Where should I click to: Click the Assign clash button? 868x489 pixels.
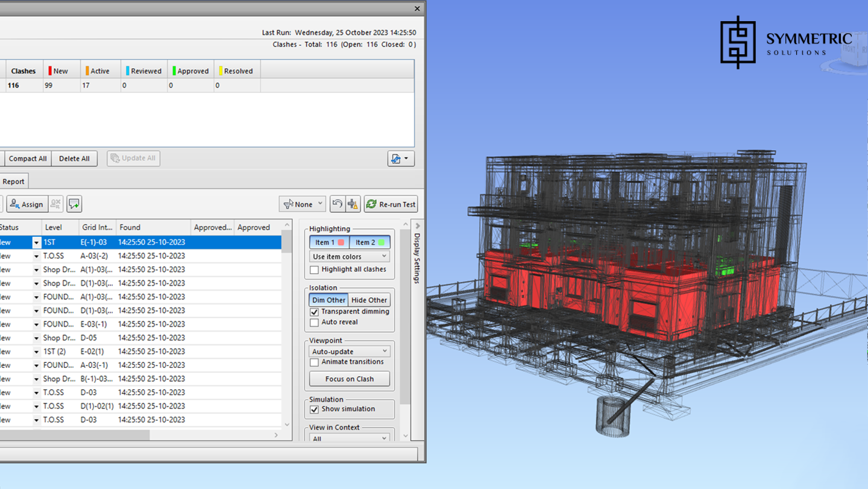pos(27,204)
